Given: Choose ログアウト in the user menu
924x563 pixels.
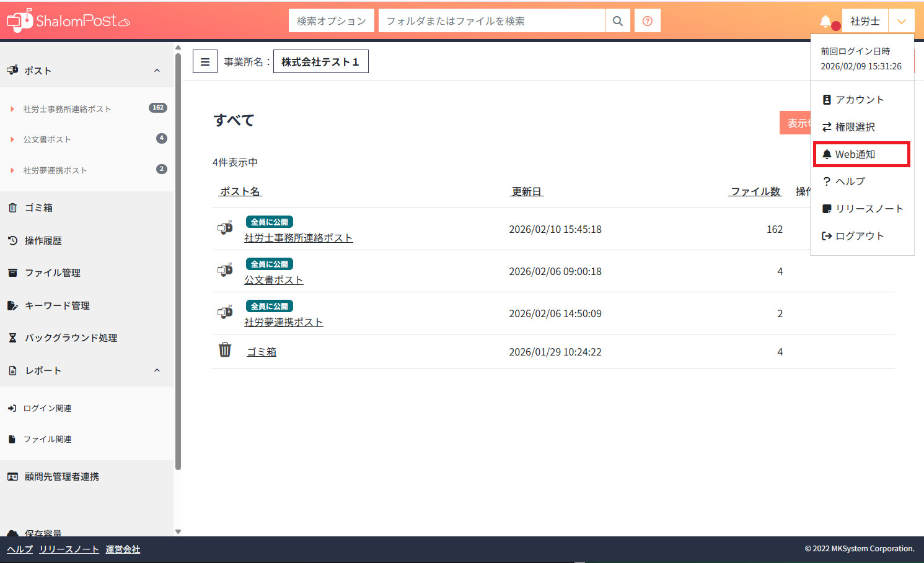Looking at the screenshot, I should pyautogui.click(x=859, y=236).
